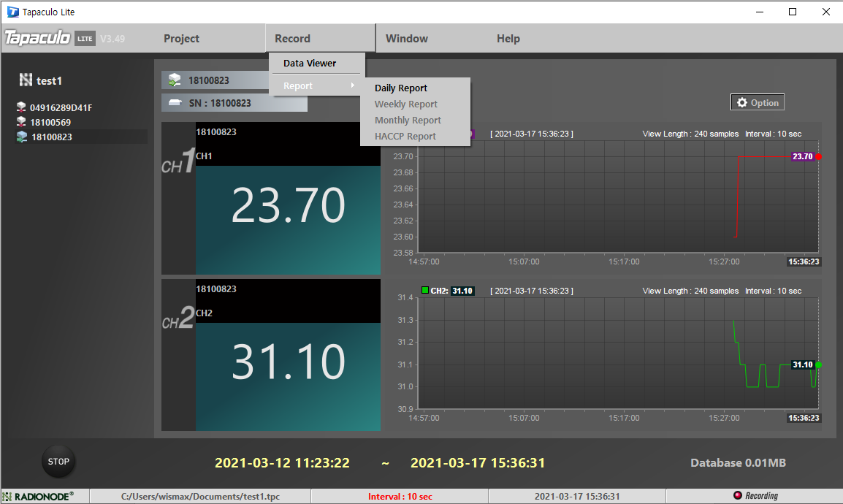
Task: Click the test1 project icon
Action: coord(26,80)
